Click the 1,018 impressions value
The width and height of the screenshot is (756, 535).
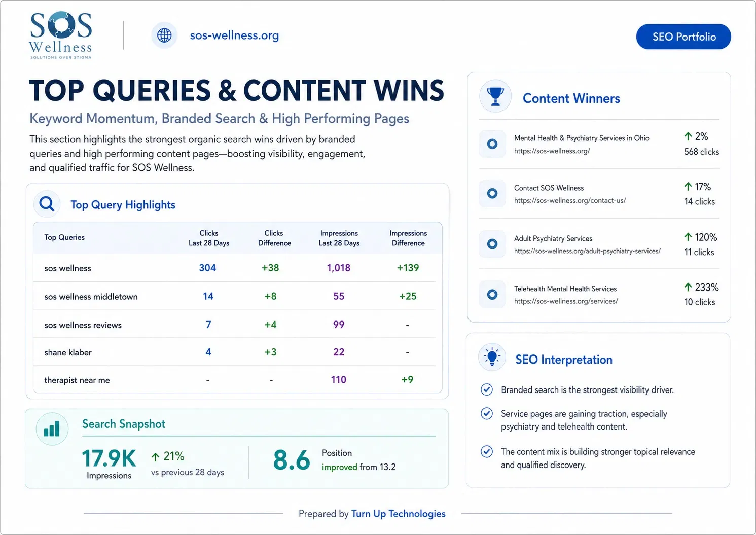click(339, 268)
